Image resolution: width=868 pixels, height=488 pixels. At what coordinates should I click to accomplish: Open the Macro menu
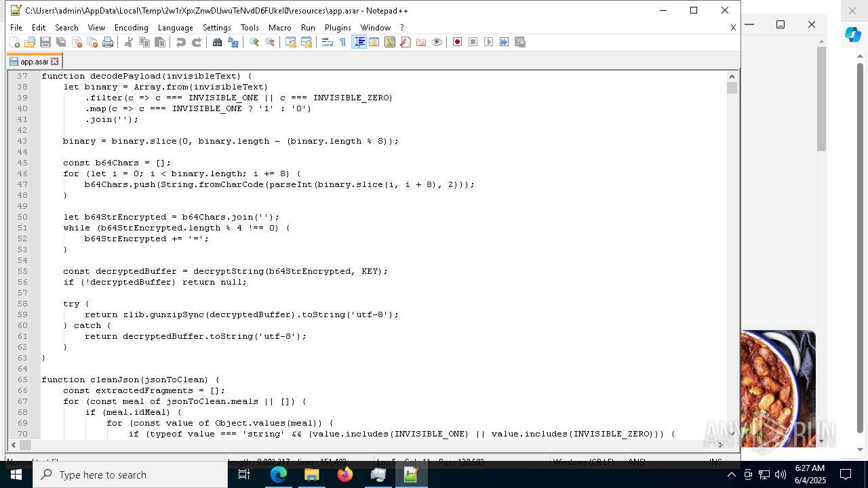point(279,28)
